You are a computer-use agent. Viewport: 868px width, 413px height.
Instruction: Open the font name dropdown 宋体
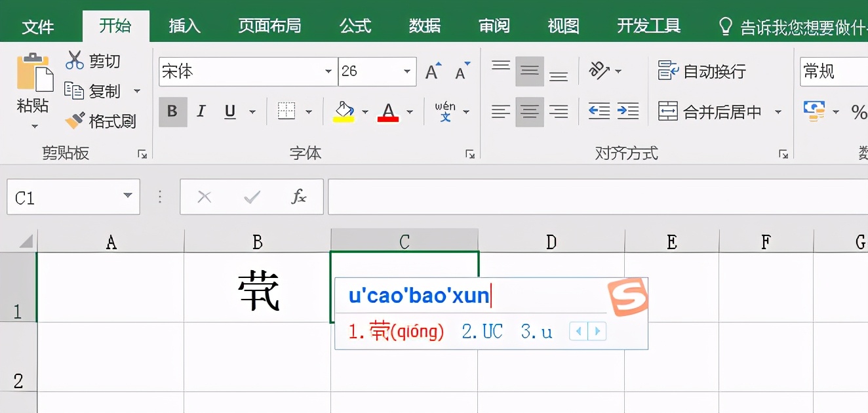(328, 71)
